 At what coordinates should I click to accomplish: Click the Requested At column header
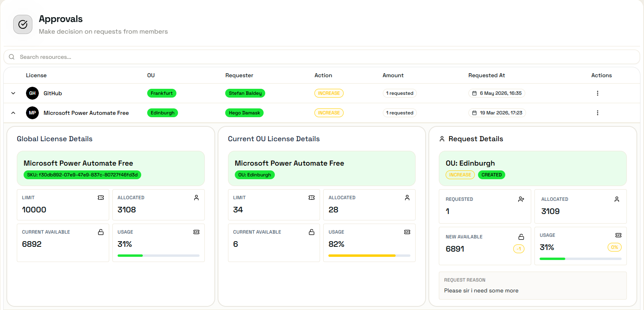487,75
